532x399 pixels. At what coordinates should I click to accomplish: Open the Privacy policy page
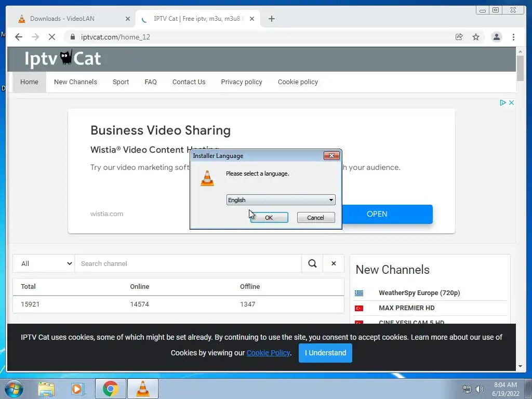pyautogui.click(x=242, y=82)
